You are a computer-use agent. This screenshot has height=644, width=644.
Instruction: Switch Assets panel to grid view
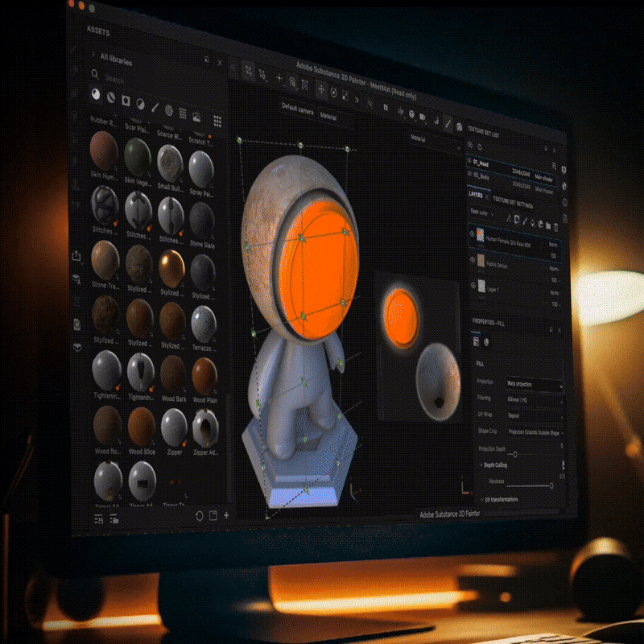coord(217,121)
